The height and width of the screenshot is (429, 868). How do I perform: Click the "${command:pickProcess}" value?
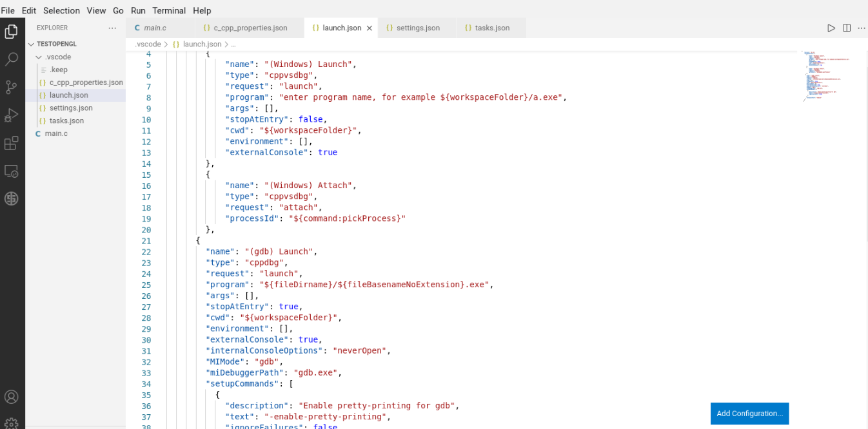[x=347, y=218]
